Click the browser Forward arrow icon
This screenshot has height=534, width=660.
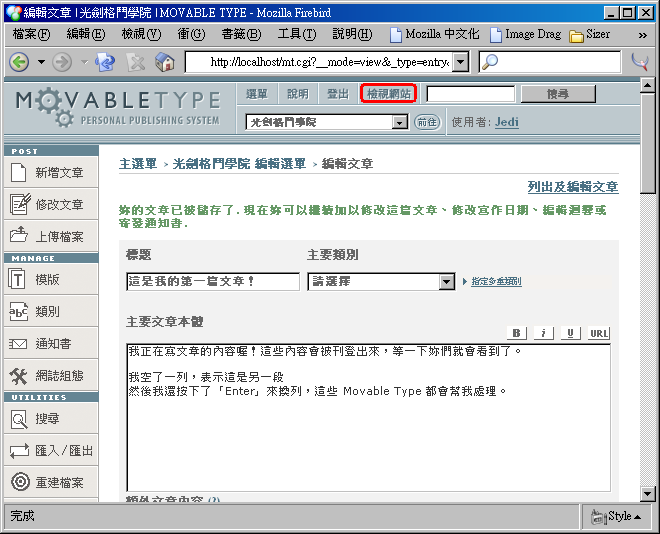[62, 63]
